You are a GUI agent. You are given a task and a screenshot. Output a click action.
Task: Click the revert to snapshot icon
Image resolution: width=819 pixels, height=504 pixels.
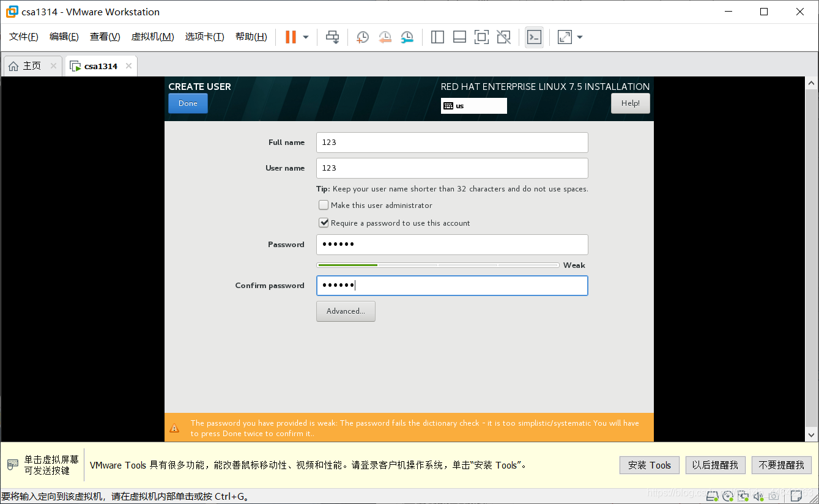tap(385, 37)
